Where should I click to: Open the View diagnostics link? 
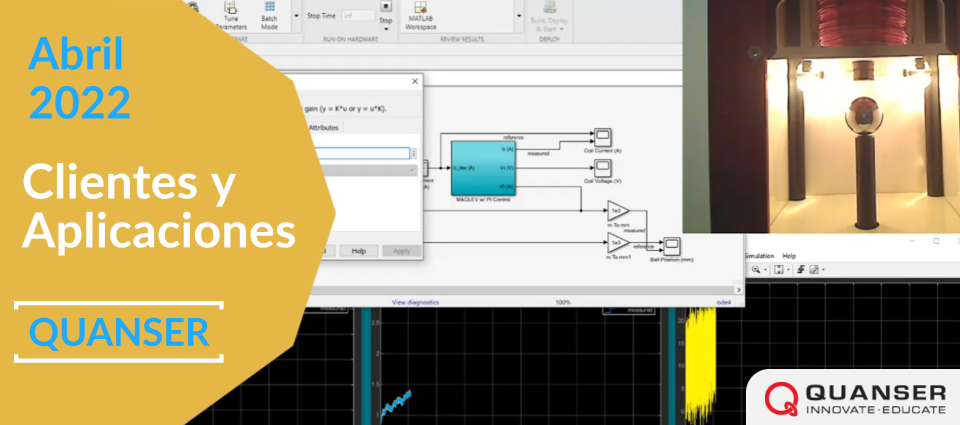[415, 302]
